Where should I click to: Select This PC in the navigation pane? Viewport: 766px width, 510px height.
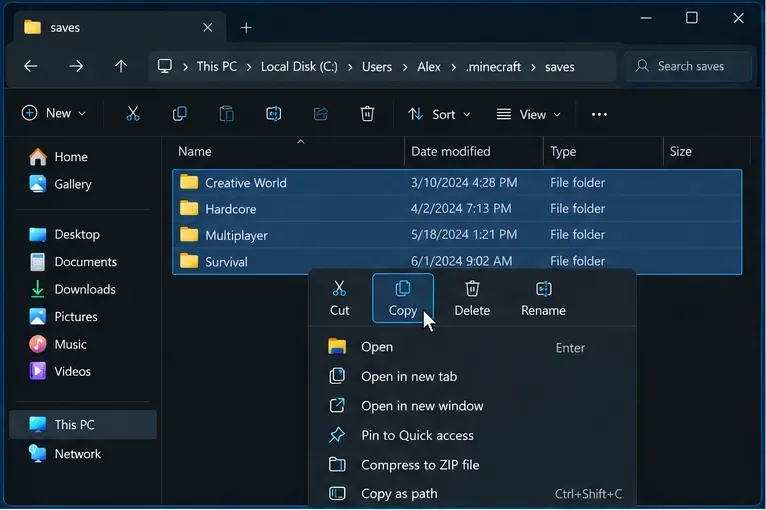(83, 425)
